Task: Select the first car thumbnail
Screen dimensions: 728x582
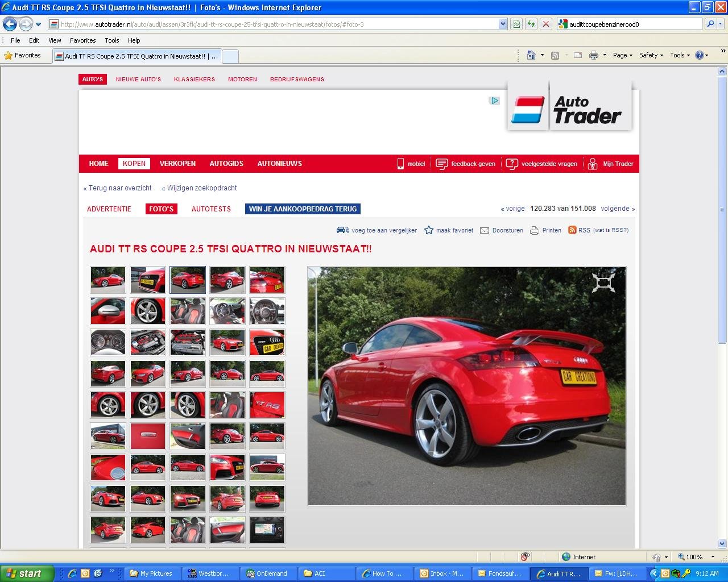Action: [108, 280]
